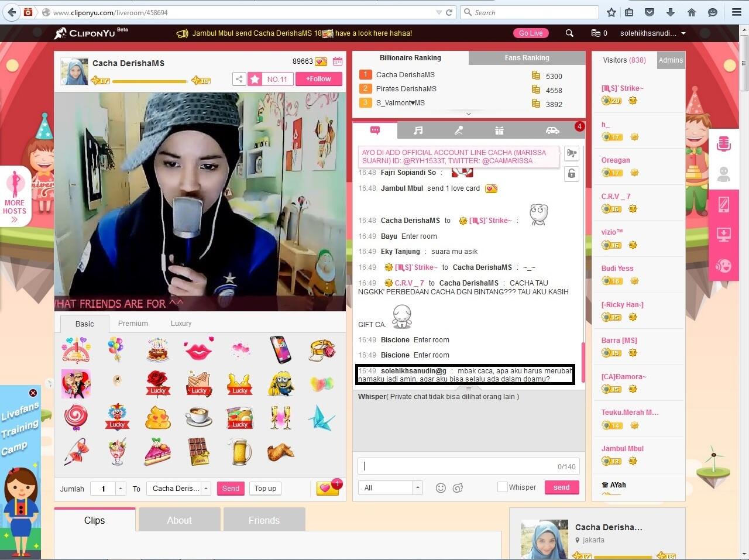Open the car chat tab
This screenshot has width=749, height=560.
[x=552, y=130]
